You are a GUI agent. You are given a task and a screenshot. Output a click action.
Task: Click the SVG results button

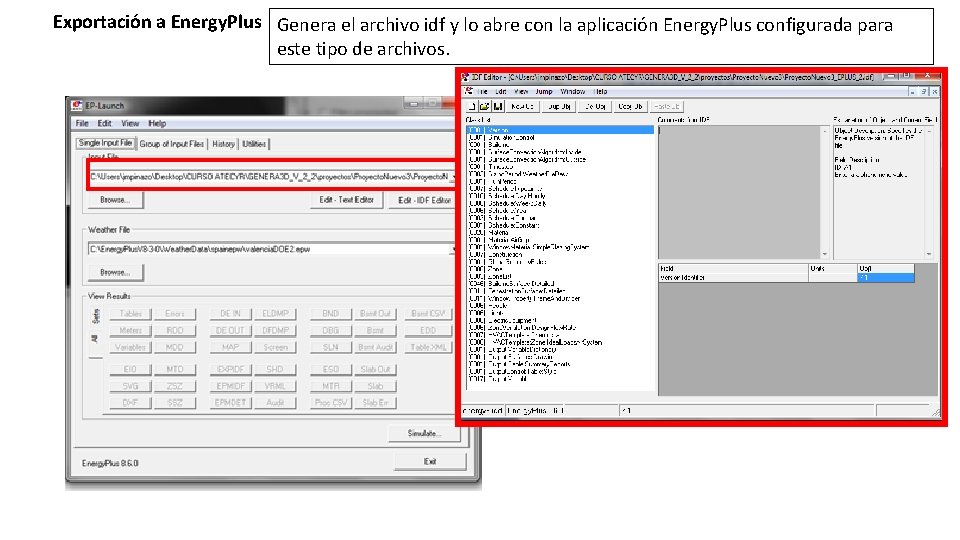(x=130, y=386)
